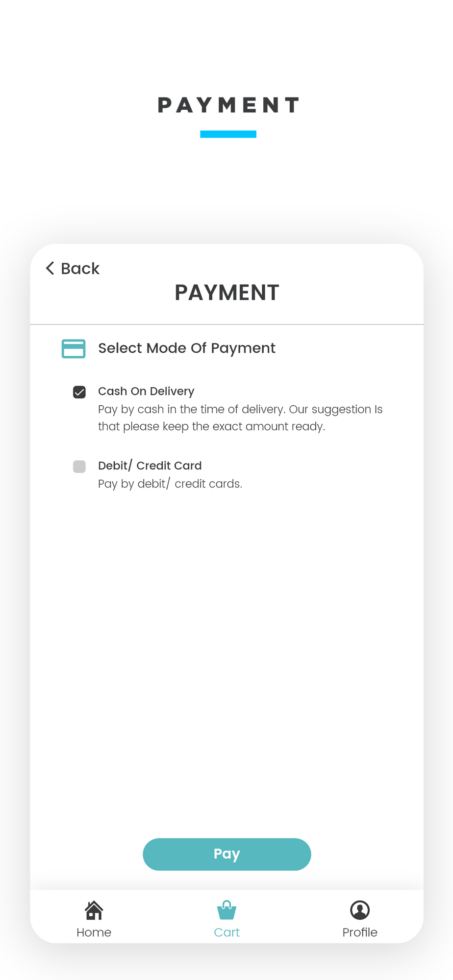
Task: Click the blue underline bar beneath heading
Action: (x=228, y=134)
